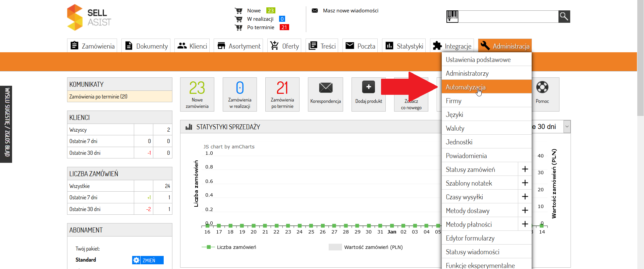
Task: Open the Klienci menu tab
Action: tap(192, 46)
